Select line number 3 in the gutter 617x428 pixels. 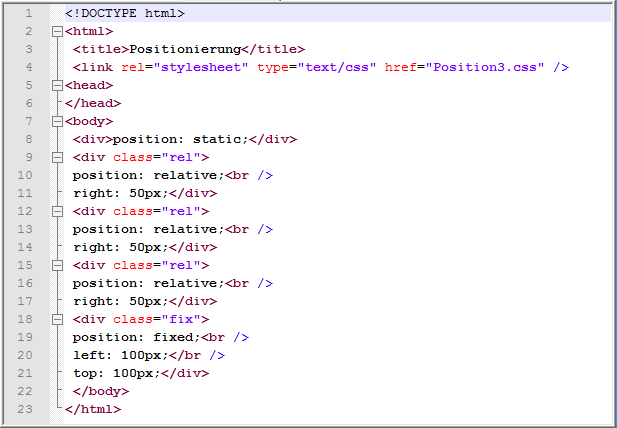pos(29,50)
